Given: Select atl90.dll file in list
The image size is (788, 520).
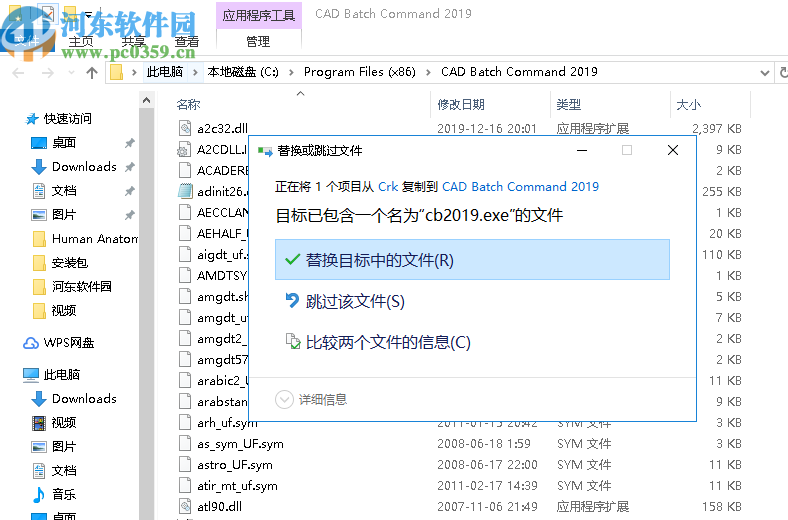Looking at the screenshot, I should point(220,506).
